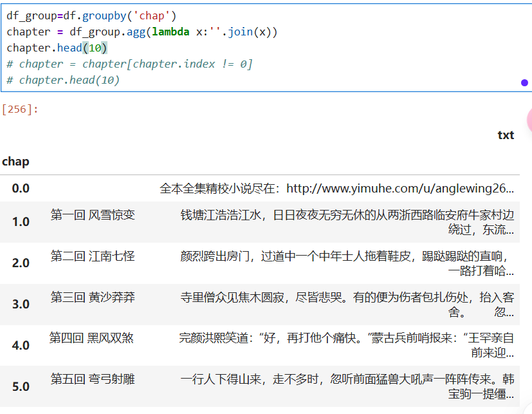Click text starting '寺里僧众见焦木圆寂'
532x414 pixels.
347,305
